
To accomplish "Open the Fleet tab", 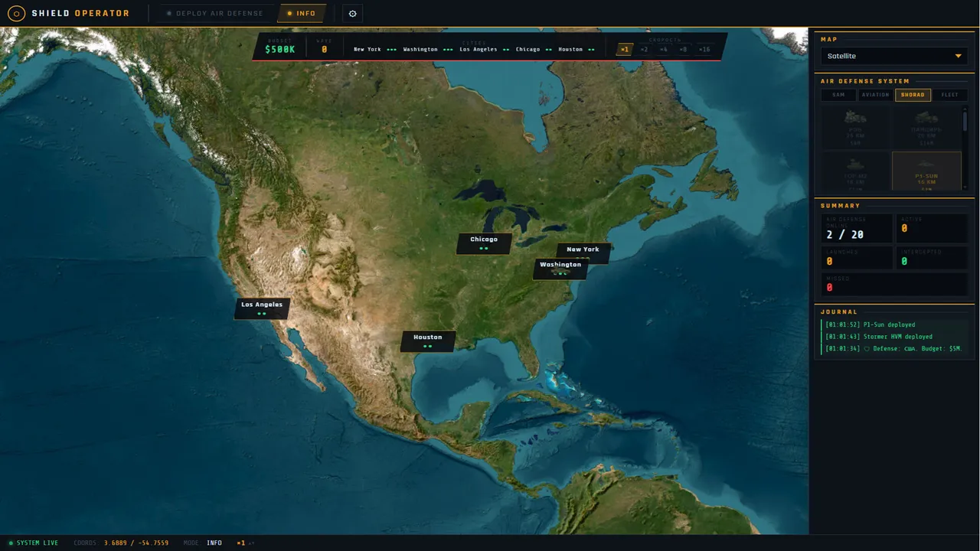I will (x=949, y=95).
